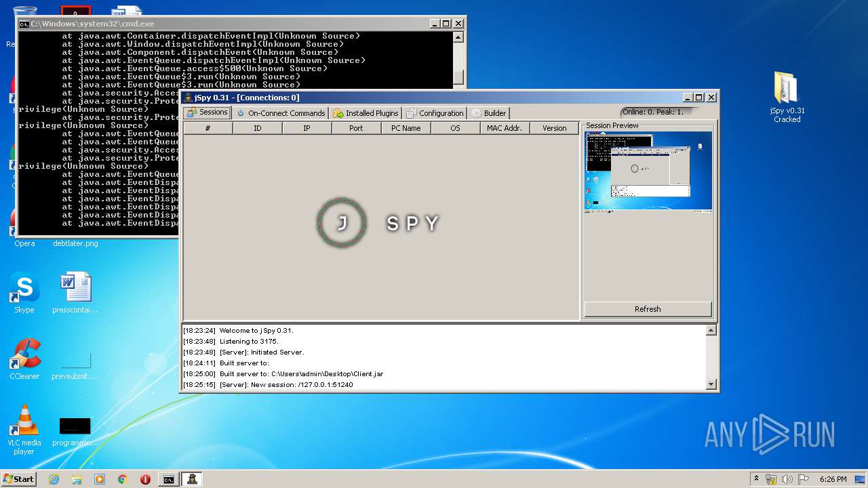
Task: Click the OS column header
Action: click(456, 128)
